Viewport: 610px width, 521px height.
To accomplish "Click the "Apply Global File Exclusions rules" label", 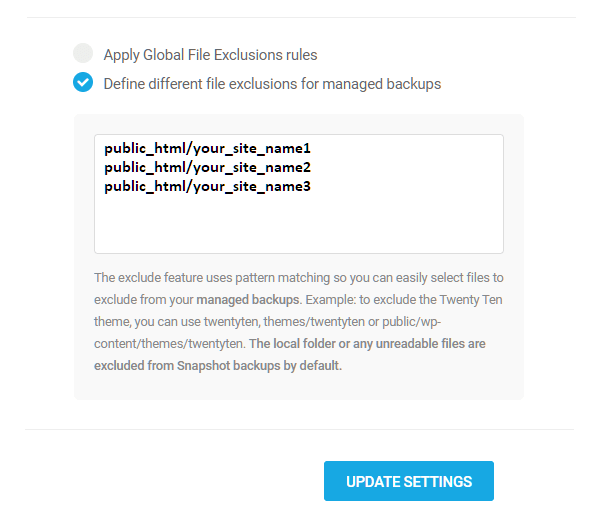I will (x=210, y=55).
